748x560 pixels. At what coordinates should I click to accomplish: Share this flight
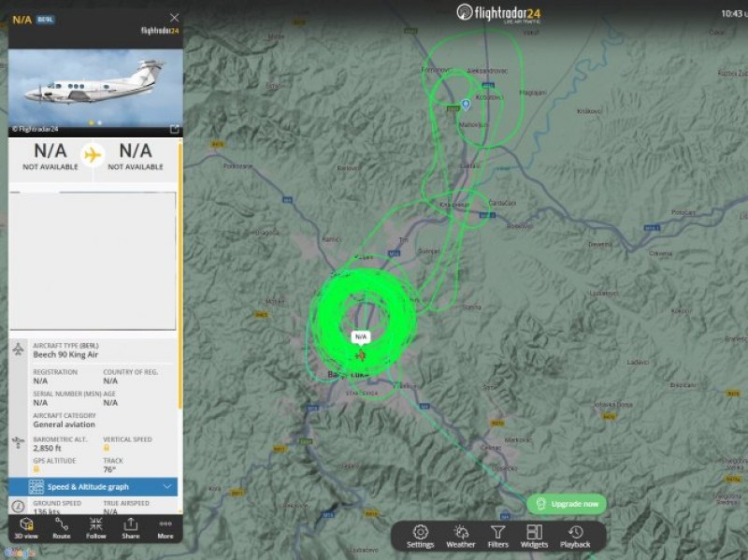(x=130, y=527)
